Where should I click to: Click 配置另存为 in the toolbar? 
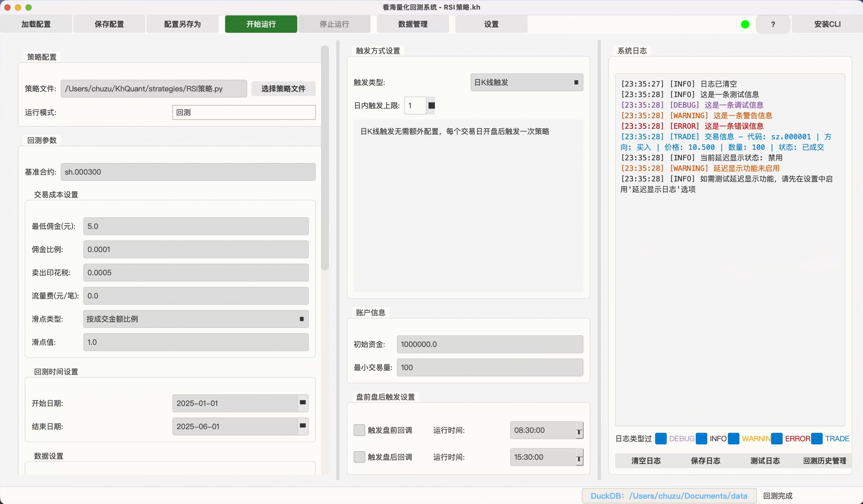click(x=182, y=24)
